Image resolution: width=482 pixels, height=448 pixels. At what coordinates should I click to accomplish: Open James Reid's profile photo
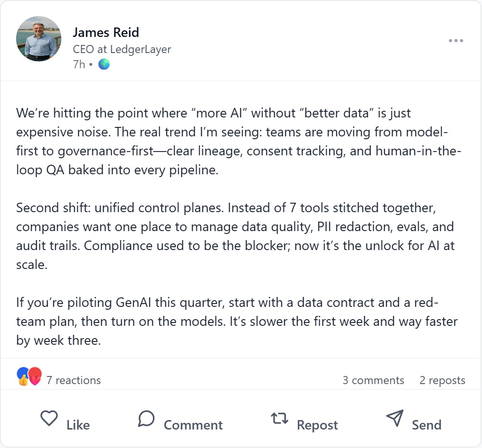coord(39,39)
